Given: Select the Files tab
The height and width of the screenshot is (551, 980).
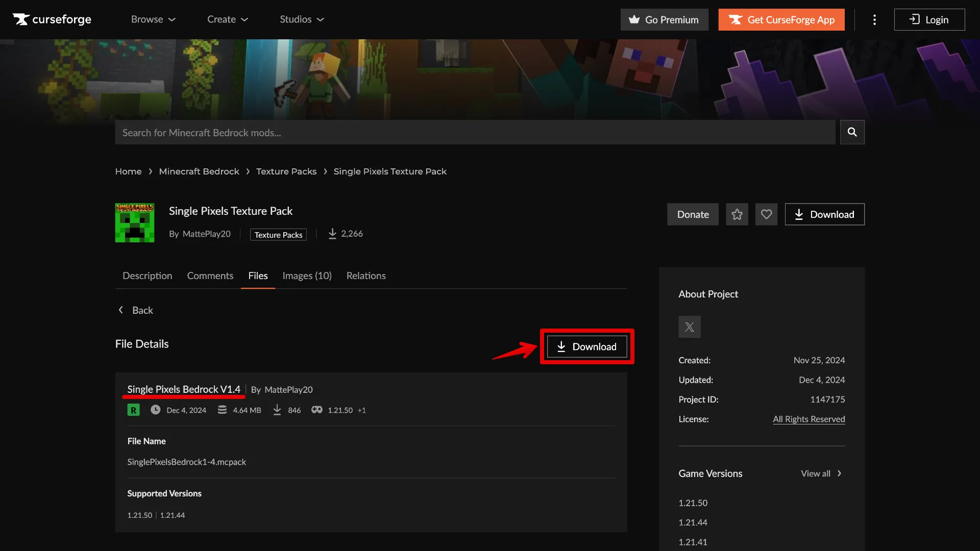Looking at the screenshot, I should (x=258, y=275).
